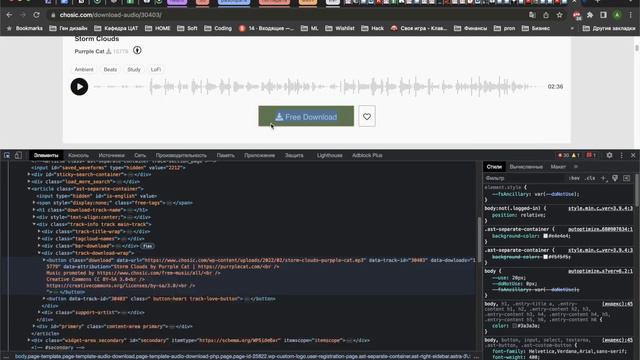This screenshot has width=640, height=360.
Task: Bookmark this page with the star icon
Action: (560, 15)
